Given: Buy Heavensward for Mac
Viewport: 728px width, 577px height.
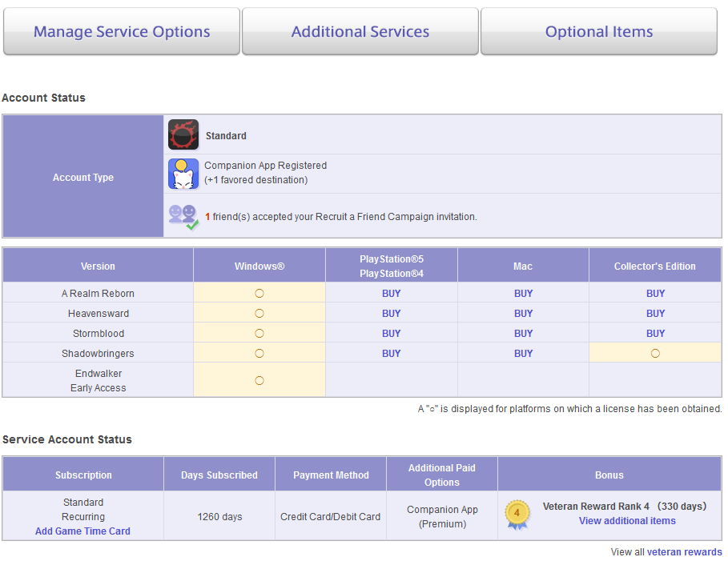Looking at the screenshot, I should tap(523, 314).
